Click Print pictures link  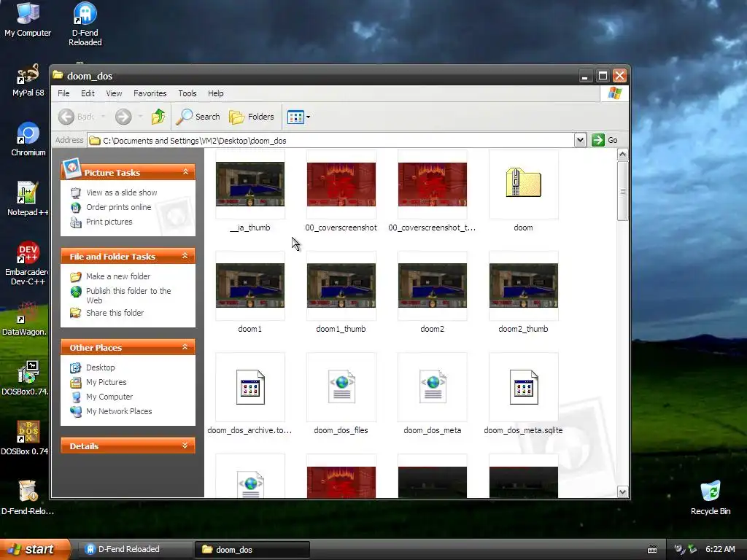point(109,222)
